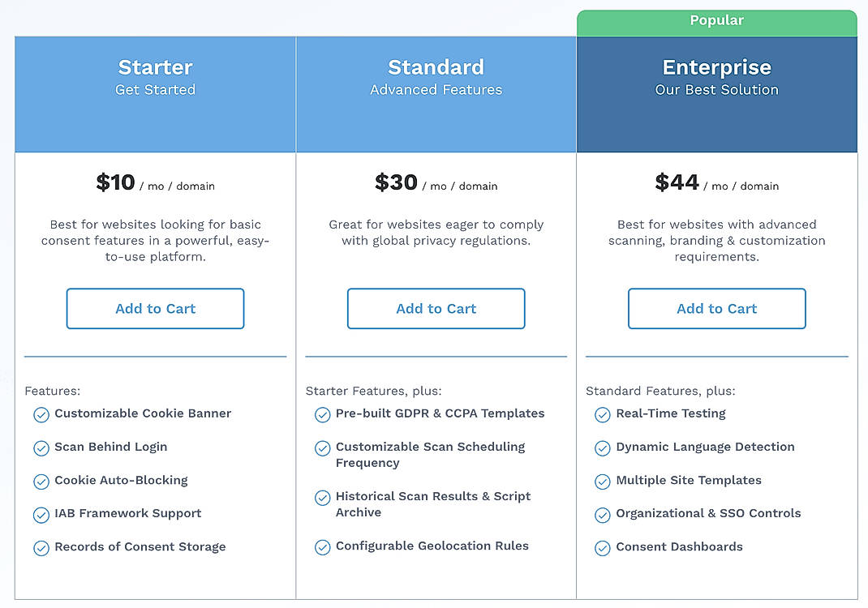Select the check icon beside Multiple Site Templates

[x=603, y=482]
